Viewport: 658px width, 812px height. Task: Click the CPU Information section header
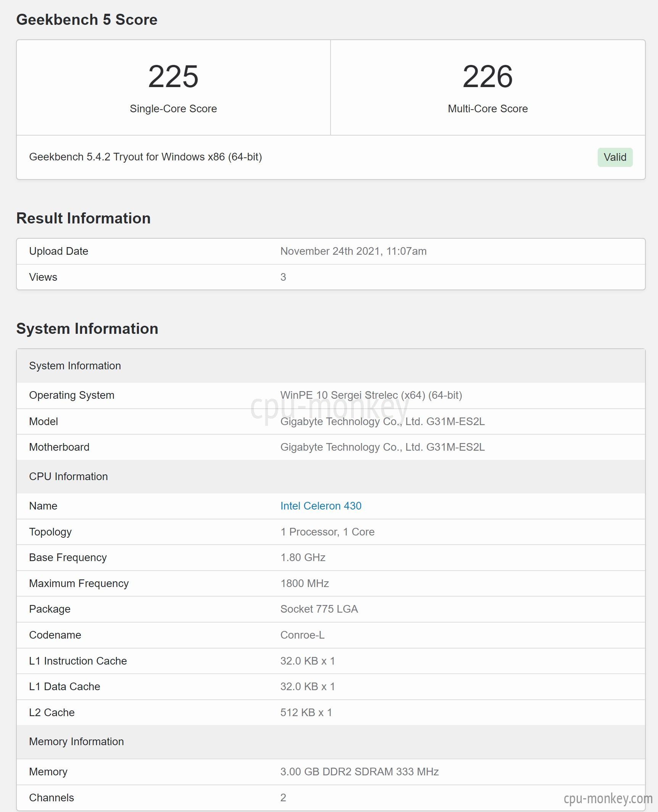(x=331, y=477)
